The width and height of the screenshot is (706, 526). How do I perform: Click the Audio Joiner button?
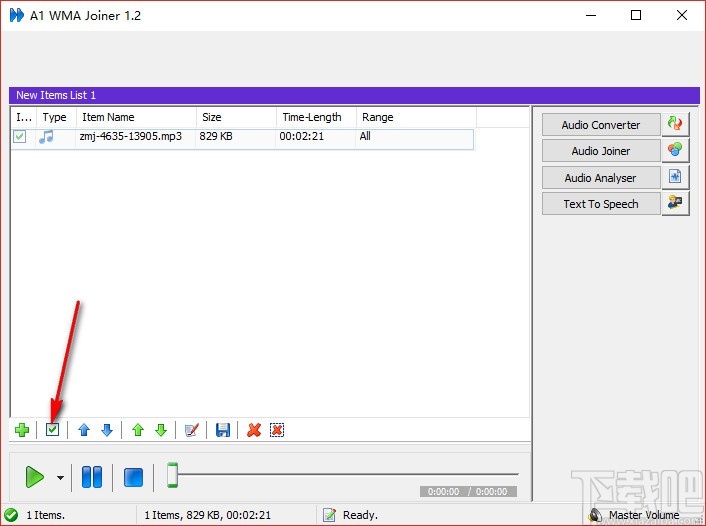601,151
